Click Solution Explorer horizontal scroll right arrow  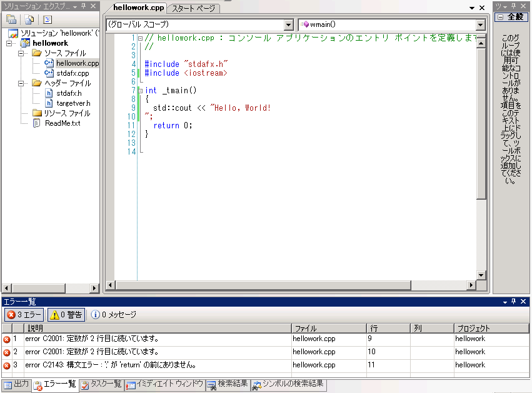[94, 288]
